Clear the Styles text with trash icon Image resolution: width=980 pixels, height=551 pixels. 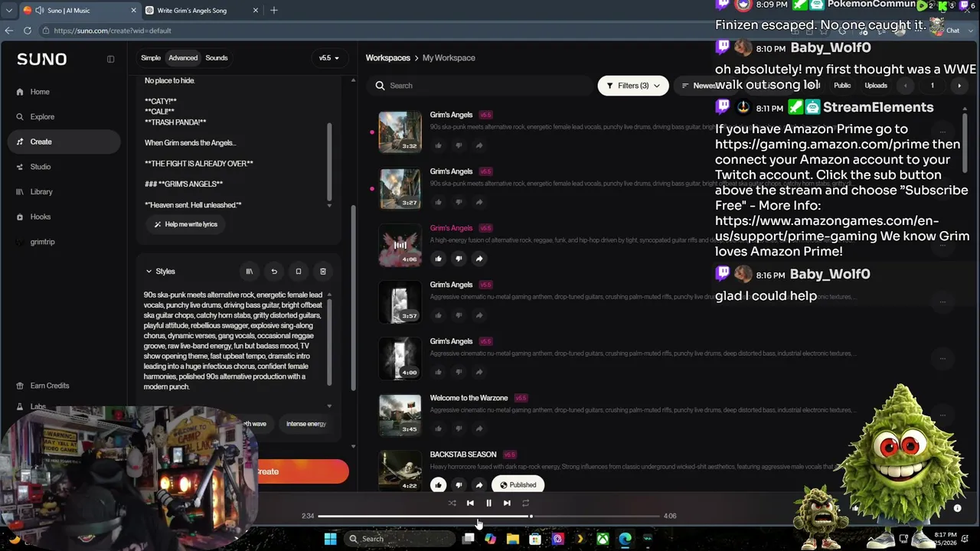point(323,272)
